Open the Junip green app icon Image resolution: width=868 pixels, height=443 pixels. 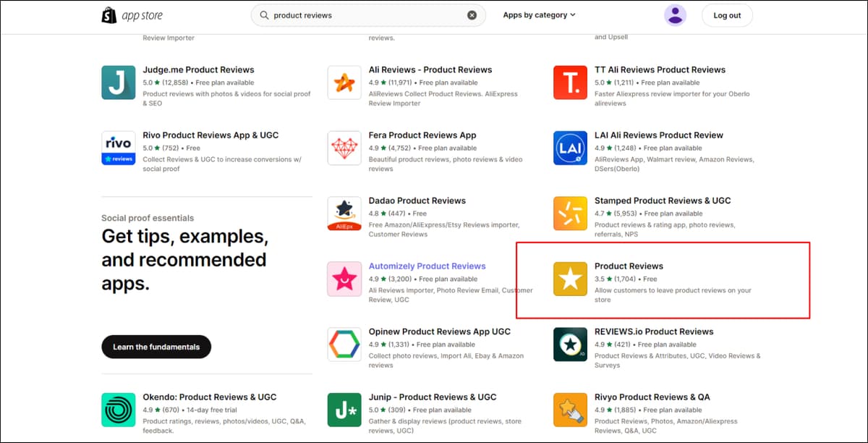click(x=344, y=410)
